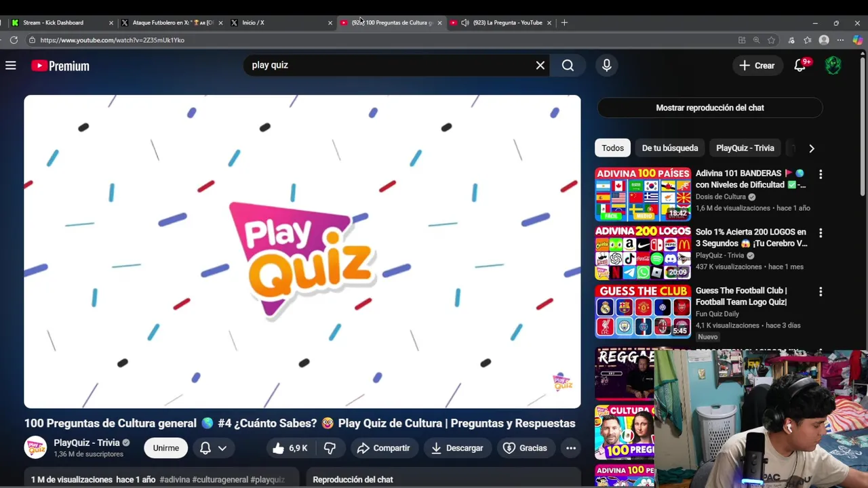Click the #culturageneral hashtag
This screenshot has width=868, height=488.
[220, 479]
